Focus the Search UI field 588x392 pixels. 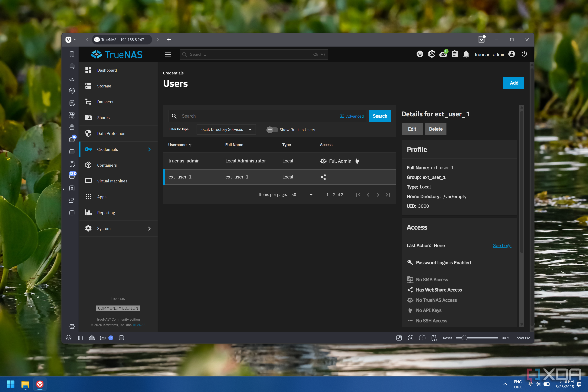click(x=254, y=54)
